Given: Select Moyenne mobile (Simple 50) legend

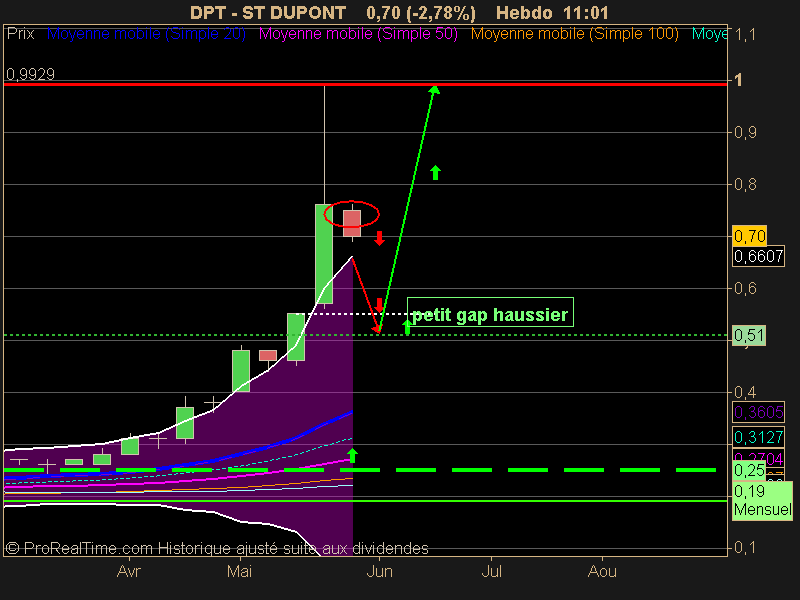Looking at the screenshot, I should [x=358, y=34].
